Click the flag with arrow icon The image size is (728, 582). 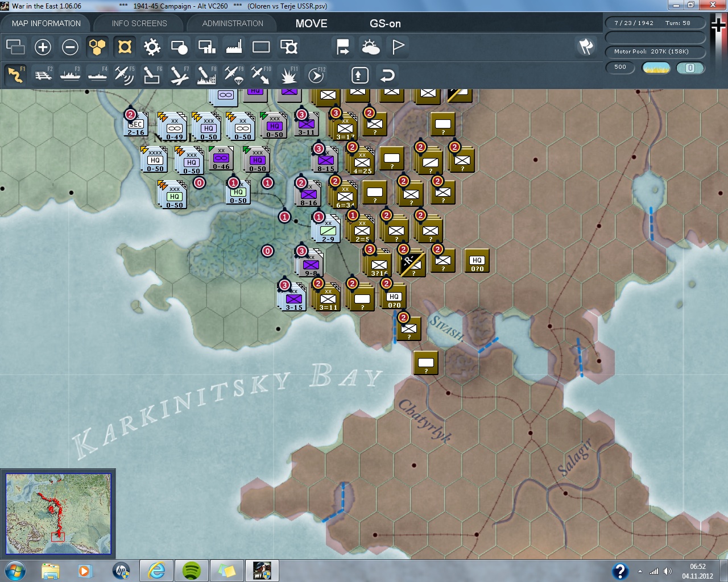(343, 47)
